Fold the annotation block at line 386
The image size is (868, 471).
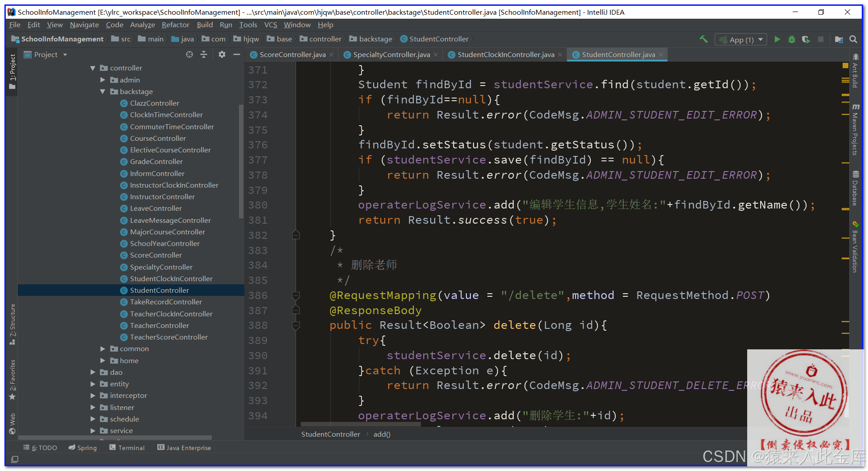click(296, 295)
